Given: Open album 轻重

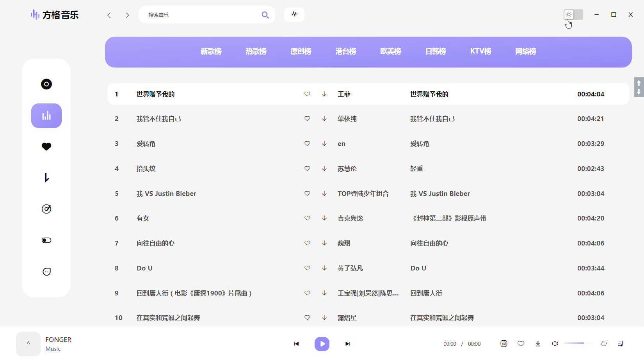Looking at the screenshot, I should (417, 169).
